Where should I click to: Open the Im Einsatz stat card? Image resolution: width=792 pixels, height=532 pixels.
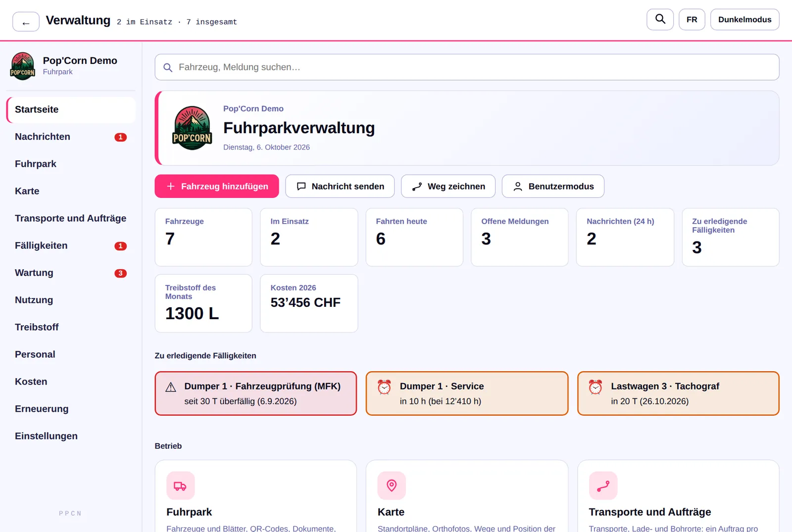click(x=309, y=237)
